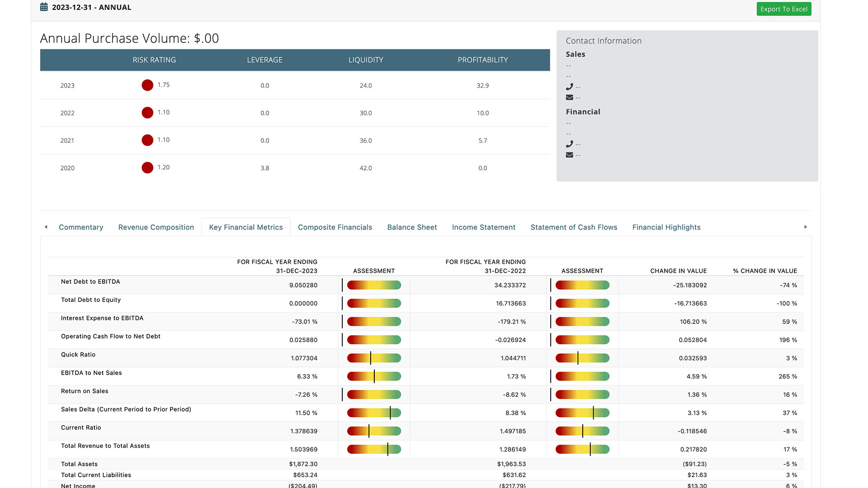Open the Commentary tab
868x488 pixels.
point(81,227)
